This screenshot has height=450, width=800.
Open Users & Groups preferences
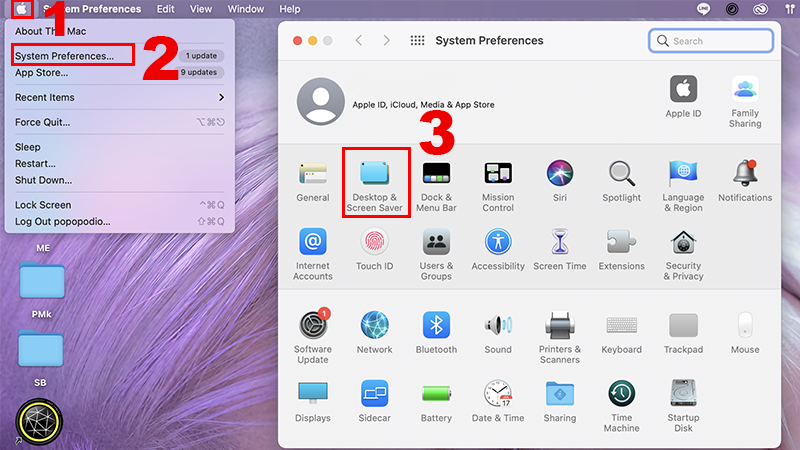(x=436, y=255)
